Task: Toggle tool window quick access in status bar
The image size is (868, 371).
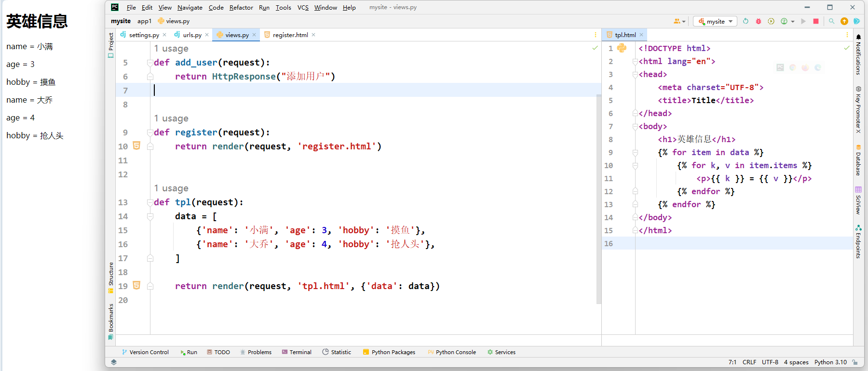Action: point(114,362)
